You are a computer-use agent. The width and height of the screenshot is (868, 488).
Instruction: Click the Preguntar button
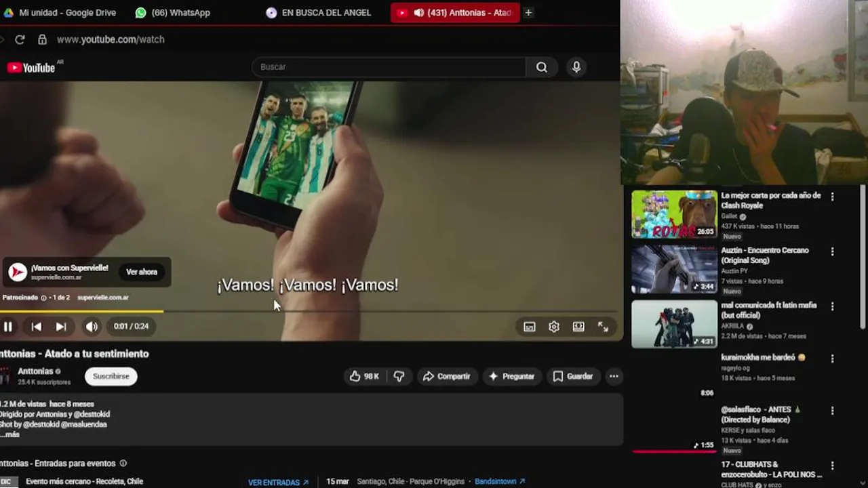(x=512, y=376)
